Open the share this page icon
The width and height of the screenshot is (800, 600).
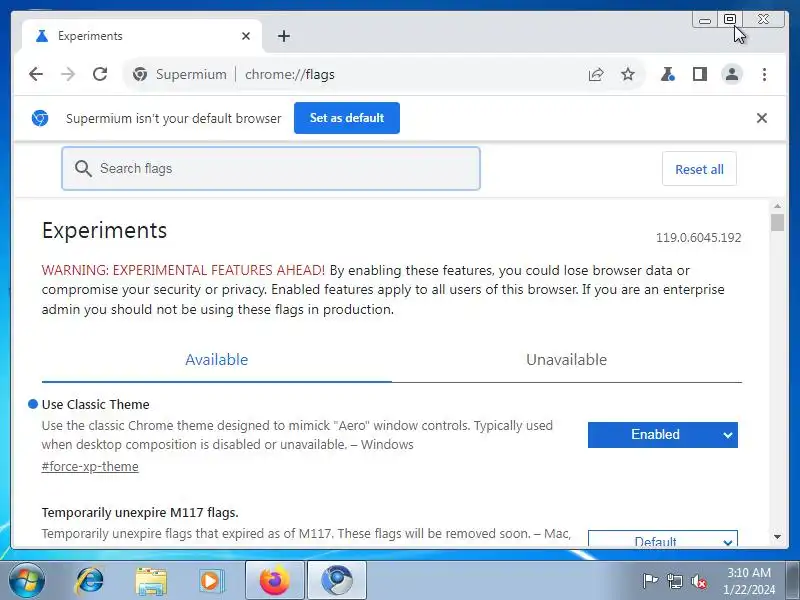pyautogui.click(x=596, y=74)
